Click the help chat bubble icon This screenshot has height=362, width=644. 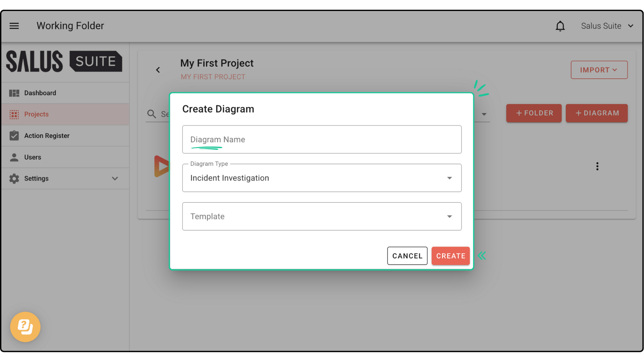(25, 326)
